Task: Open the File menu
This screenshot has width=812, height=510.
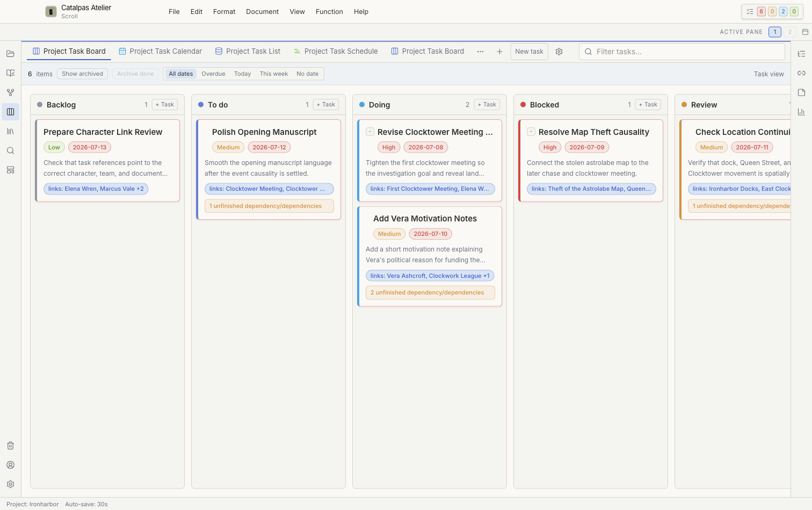Action: (174, 11)
